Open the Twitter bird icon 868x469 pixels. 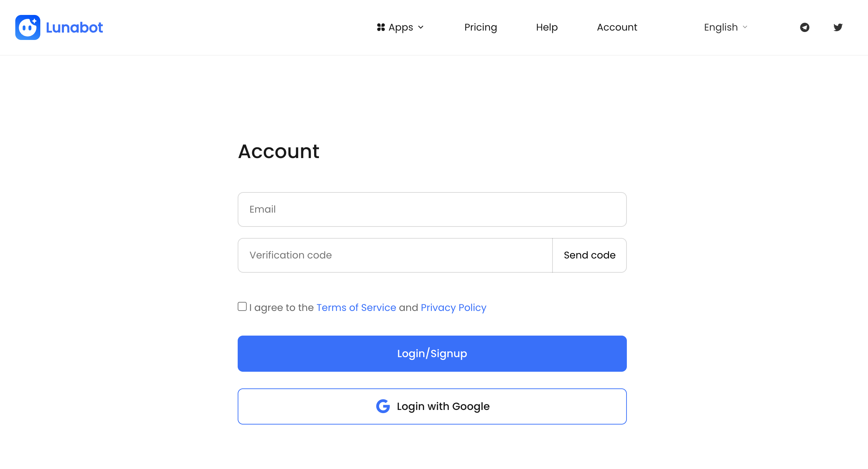[838, 27]
